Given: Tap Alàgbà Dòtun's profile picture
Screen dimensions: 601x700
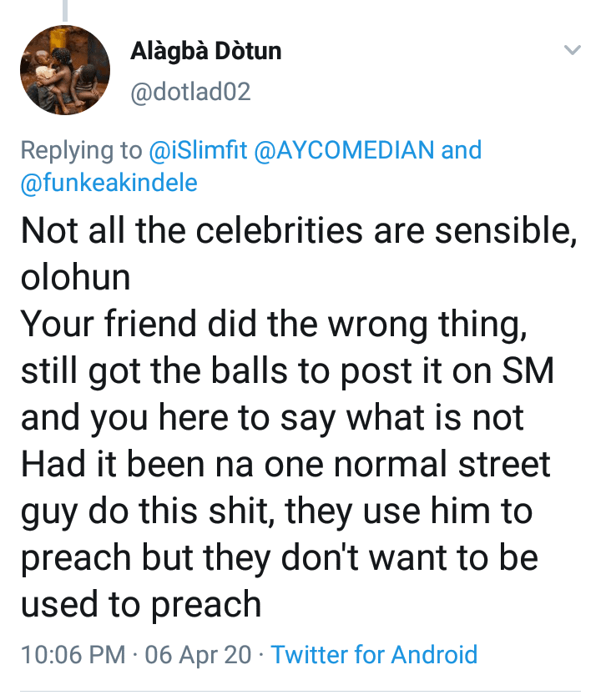Looking at the screenshot, I should (64, 70).
